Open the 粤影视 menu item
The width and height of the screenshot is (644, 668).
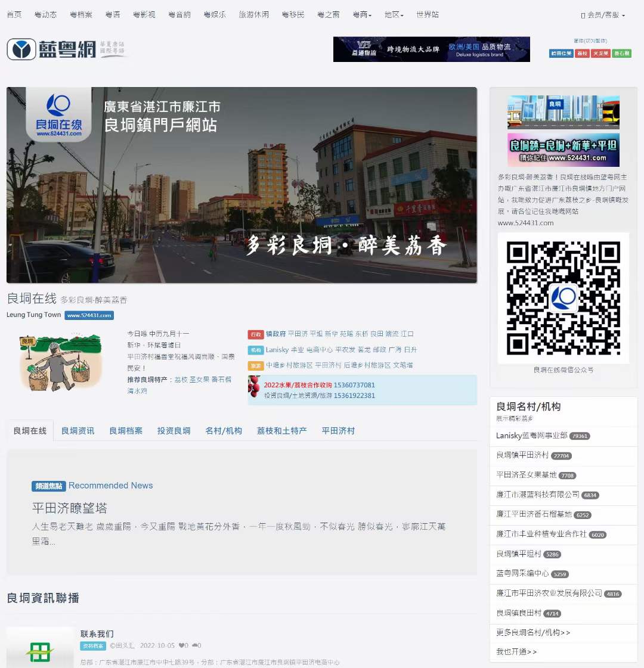(x=144, y=15)
